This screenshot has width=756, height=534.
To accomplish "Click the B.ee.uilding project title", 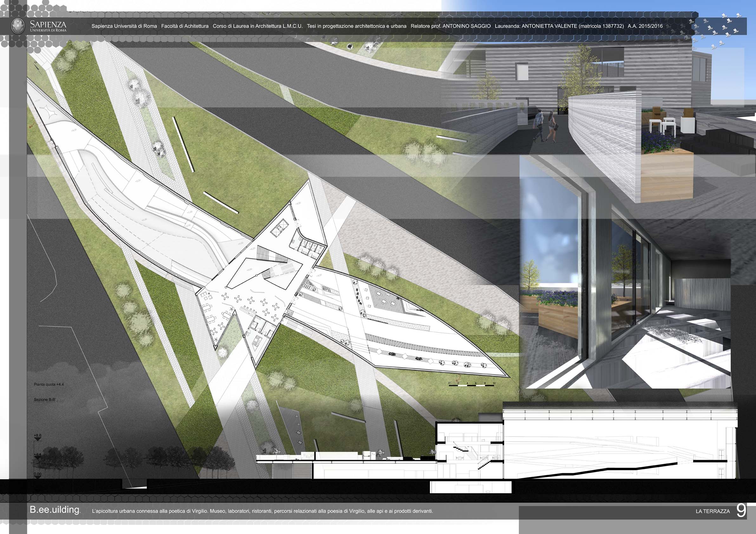I will [x=55, y=510].
